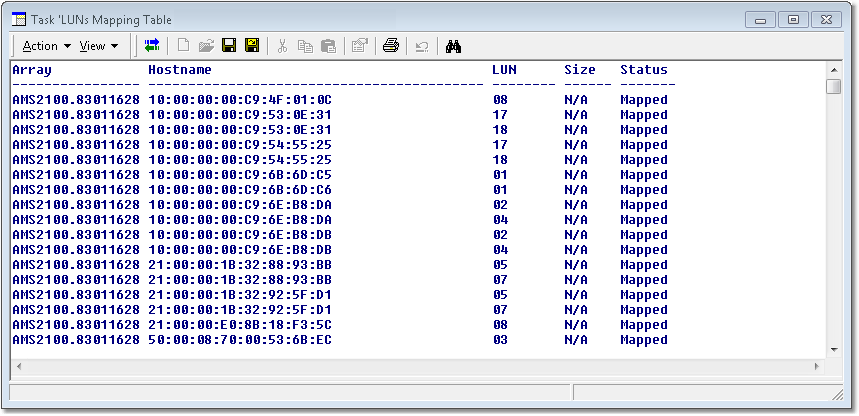Click the Save As floppy icon
This screenshot has width=859, height=416.
click(252, 45)
